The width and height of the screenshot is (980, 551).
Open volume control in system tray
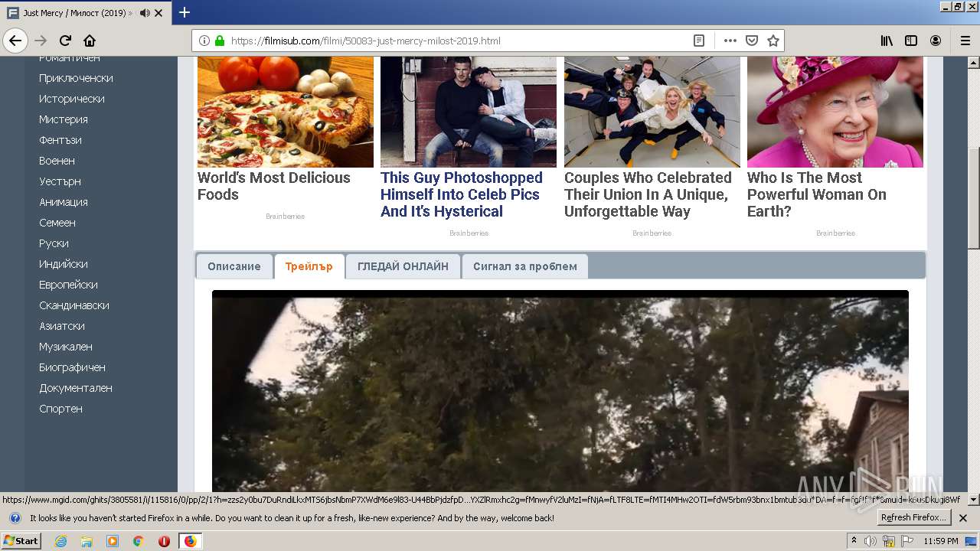pos(871,541)
